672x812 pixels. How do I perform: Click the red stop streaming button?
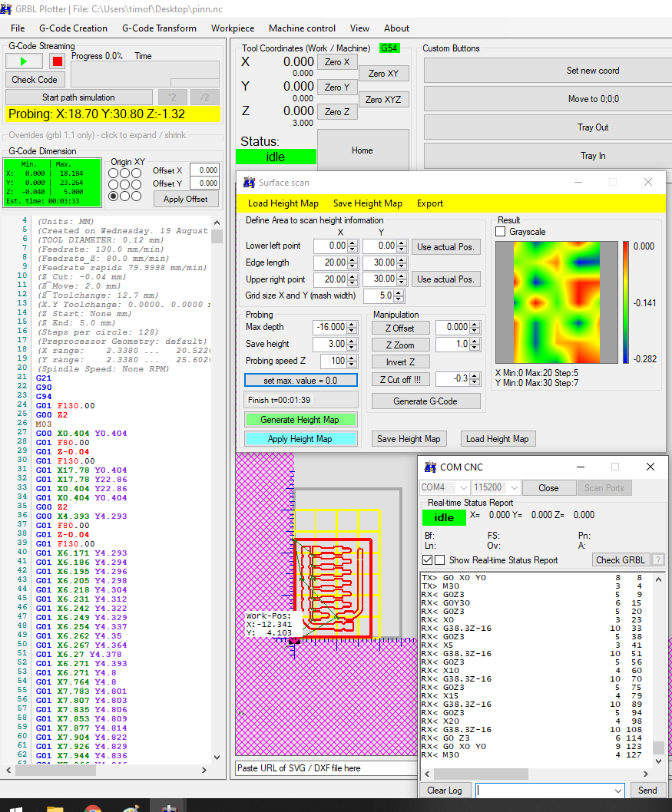(57, 61)
